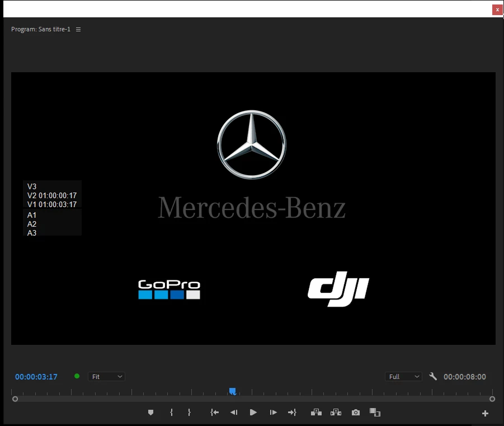The image size is (504, 426).
Task: Open the Program panel hamburger menu
Action: (x=78, y=29)
